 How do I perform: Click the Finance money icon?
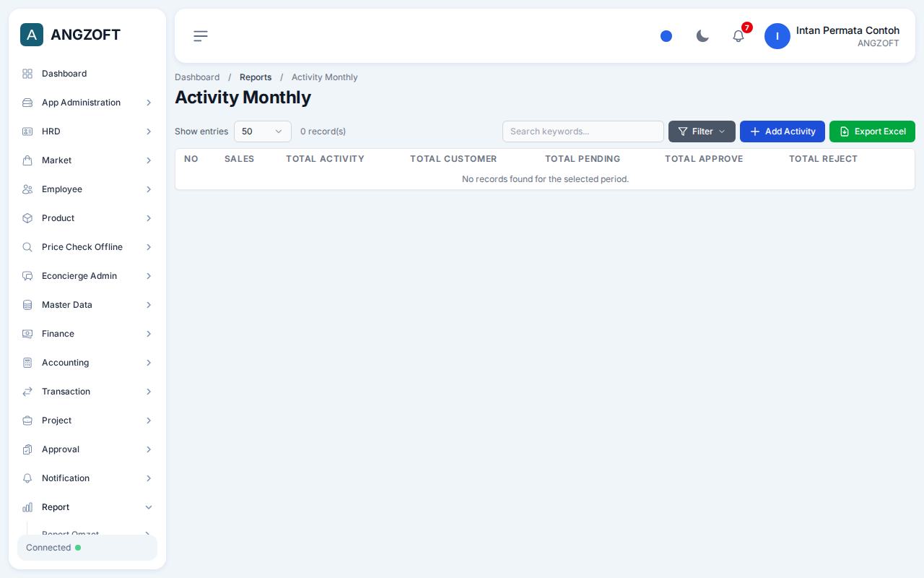pyautogui.click(x=27, y=334)
